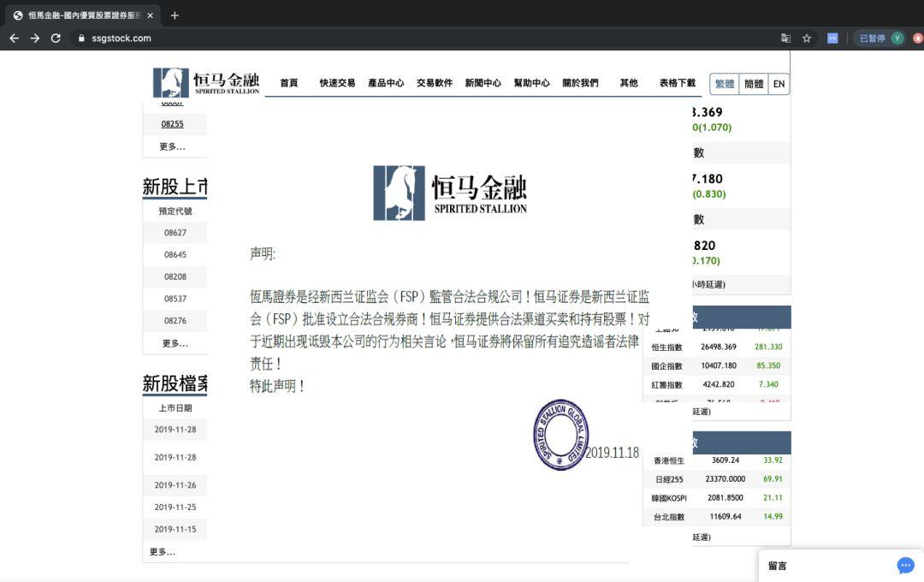924x582 pixels.
Task: Click the browser forward arrow
Action: point(35,39)
